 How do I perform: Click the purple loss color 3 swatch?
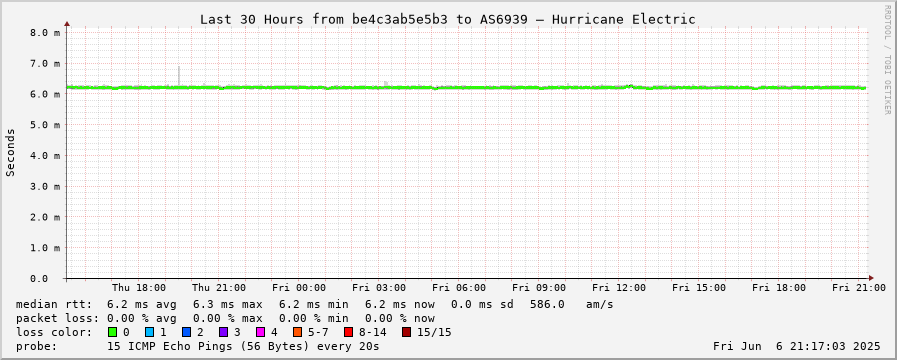(223, 332)
